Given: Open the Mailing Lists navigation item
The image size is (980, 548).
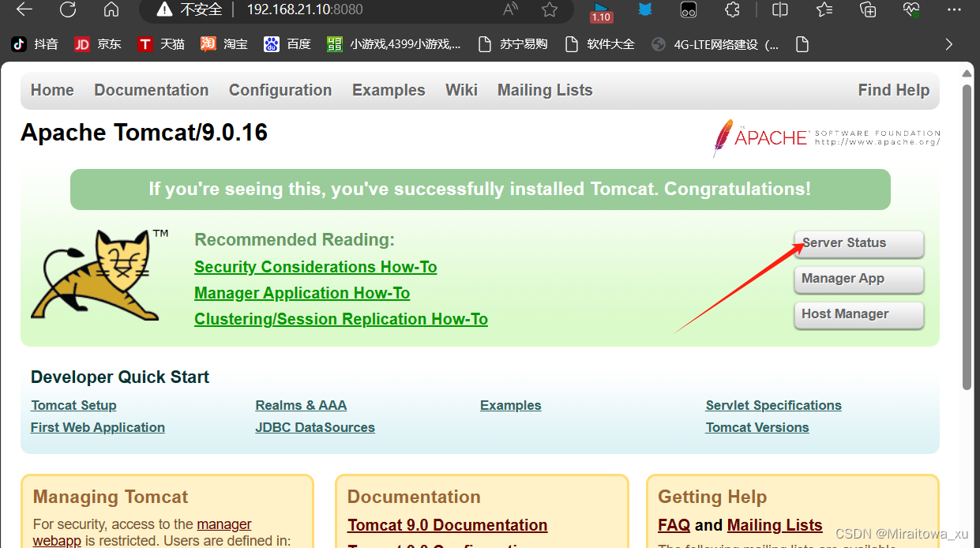Looking at the screenshot, I should 545,90.
